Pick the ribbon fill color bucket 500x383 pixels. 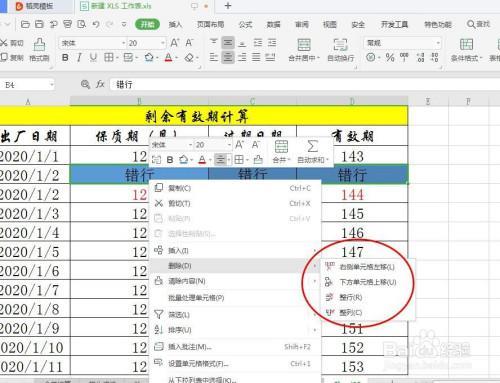click(x=149, y=58)
